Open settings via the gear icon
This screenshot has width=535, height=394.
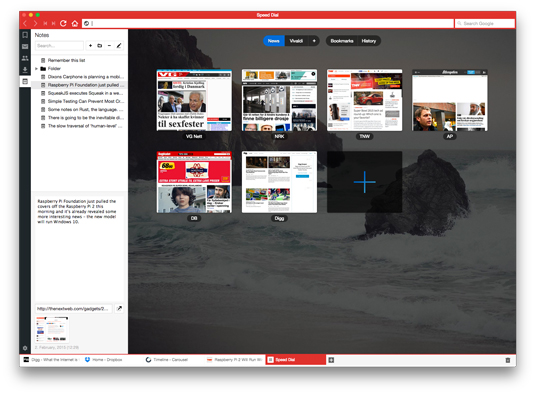(25, 348)
